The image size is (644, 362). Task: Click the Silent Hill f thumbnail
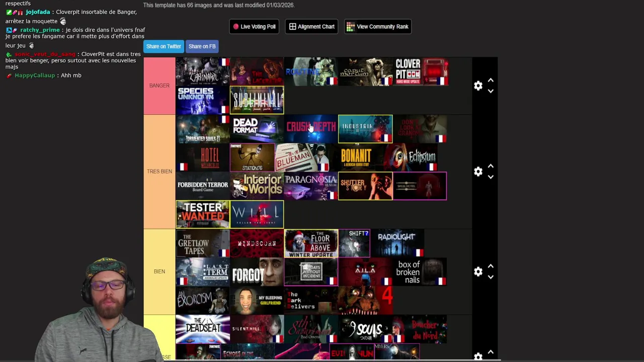tap(257, 329)
